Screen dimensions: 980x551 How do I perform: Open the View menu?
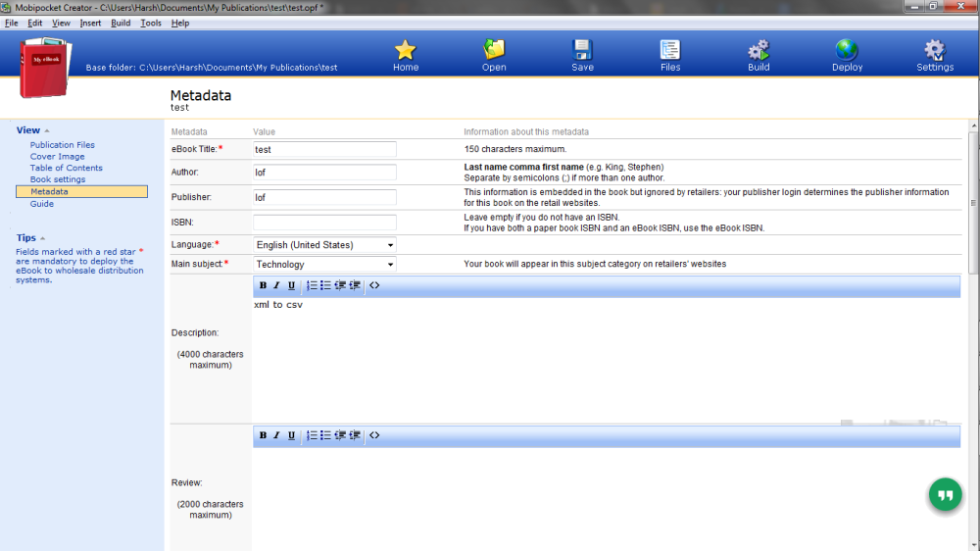point(61,24)
